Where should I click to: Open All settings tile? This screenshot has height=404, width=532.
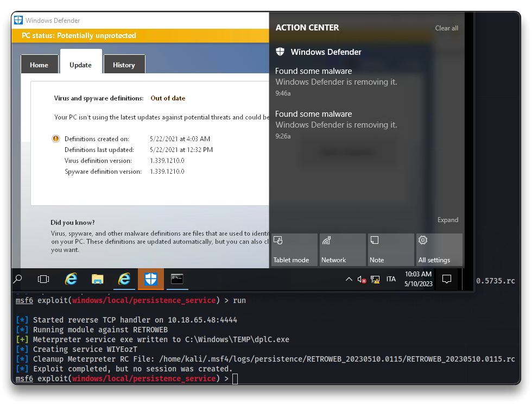pos(439,250)
